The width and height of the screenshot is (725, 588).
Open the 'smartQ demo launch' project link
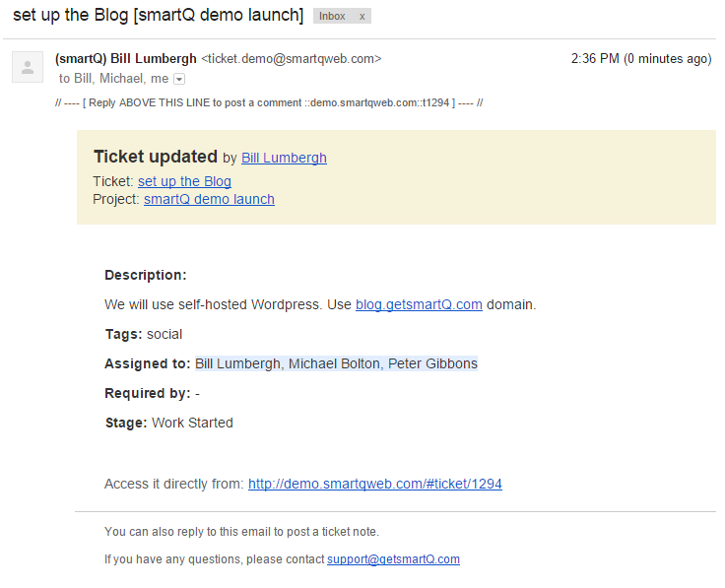[x=209, y=199]
